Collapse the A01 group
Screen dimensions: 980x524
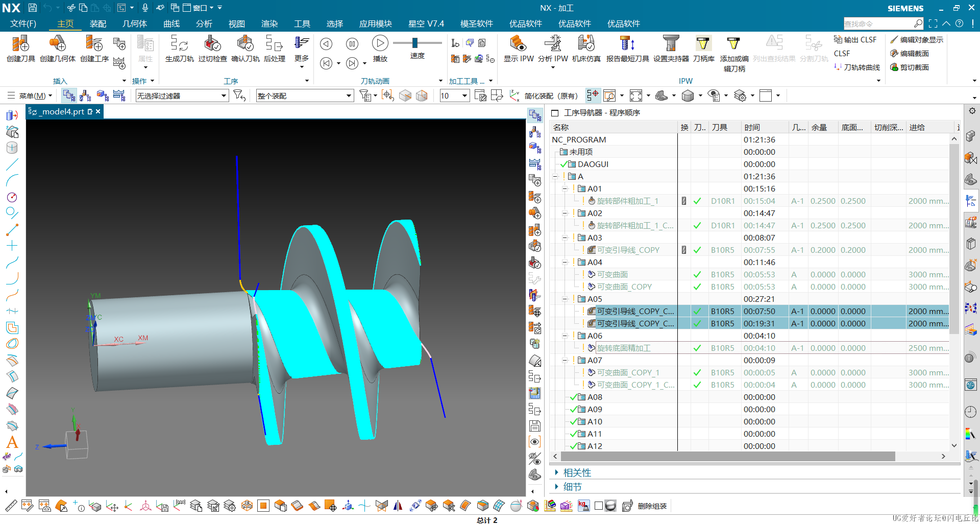(565, 189)
